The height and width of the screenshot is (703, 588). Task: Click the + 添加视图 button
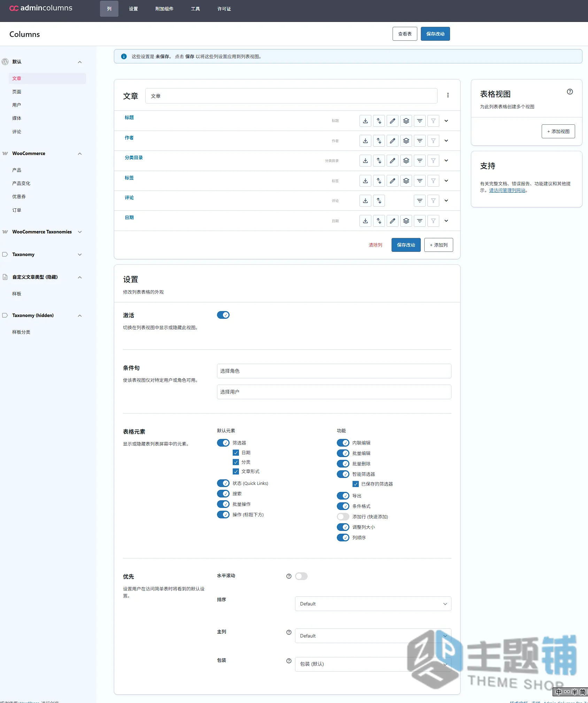pyautogui.click(x=558, y=131)
